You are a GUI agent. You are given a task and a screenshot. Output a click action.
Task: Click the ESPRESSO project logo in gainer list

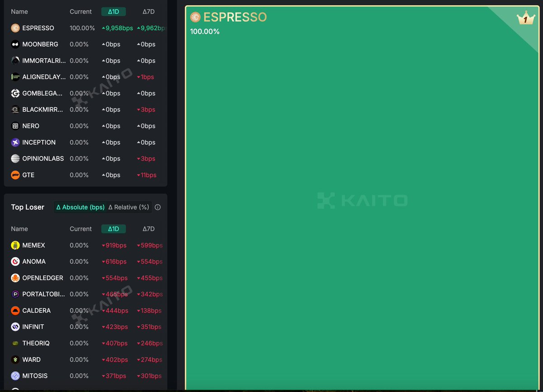pyautogui.click(x=15, y=28)
